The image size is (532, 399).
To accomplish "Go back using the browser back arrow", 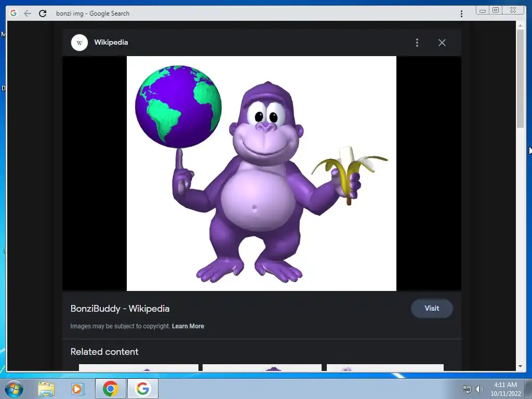I will [x=28, y=14].
